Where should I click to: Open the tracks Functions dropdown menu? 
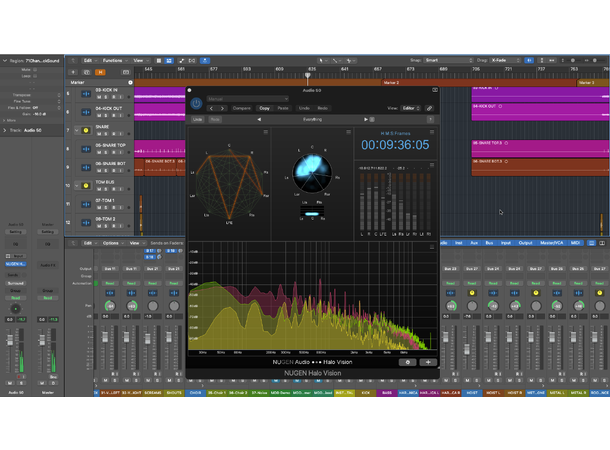(115, 61)
